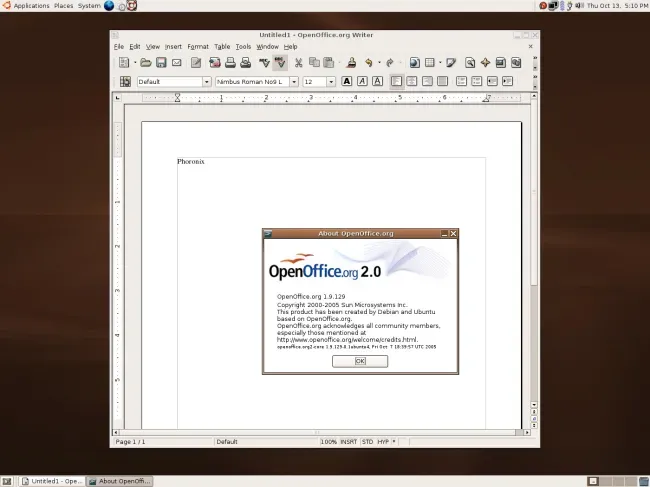Click the Print file directly icon
This screenshot has width=650, height=487.
pyautogui.click(x=230, y=63)
